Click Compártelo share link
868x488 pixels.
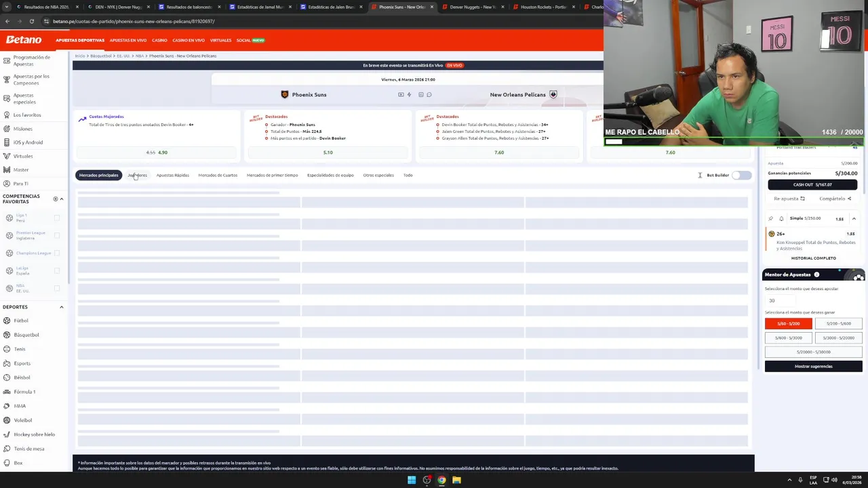pos(835,199)
